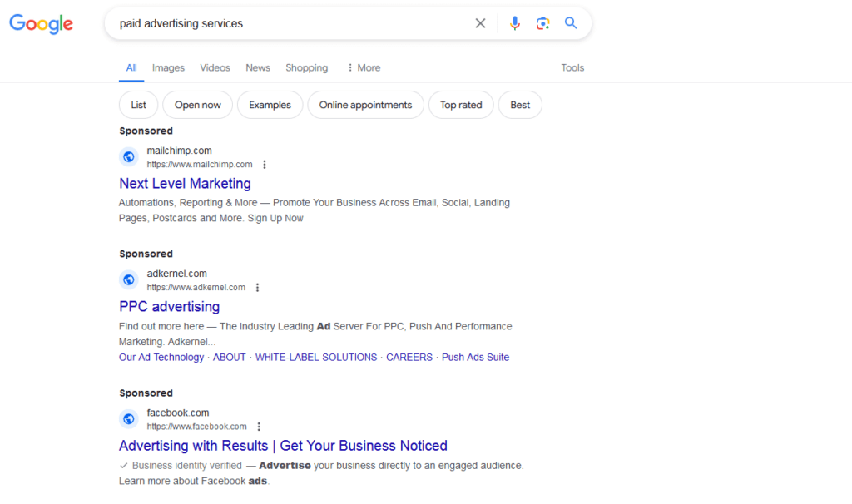Open three-dot menu for adkernel.com ad
Viewport: 852px width, 504px height.
(x=257, y=288)
